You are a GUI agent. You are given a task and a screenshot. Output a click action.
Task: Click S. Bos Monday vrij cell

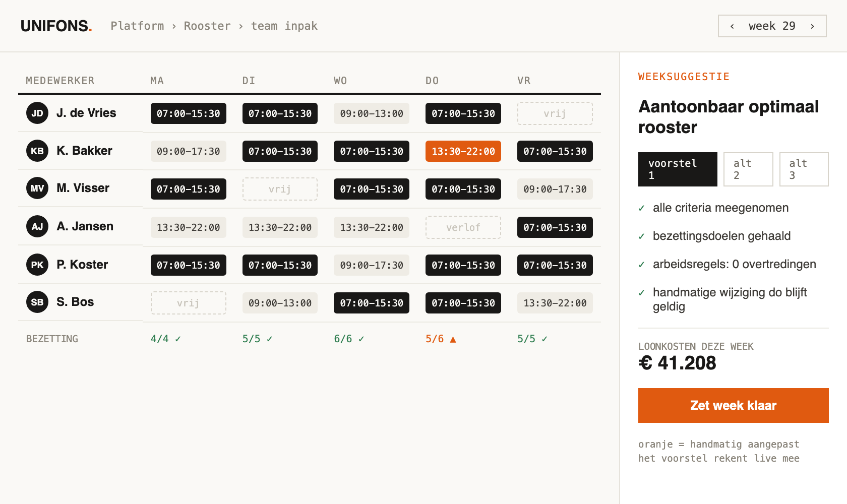[189, 303]
